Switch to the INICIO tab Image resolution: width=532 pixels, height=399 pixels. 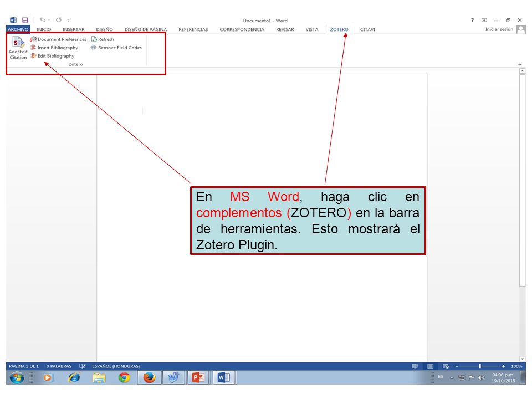tap(44, 29)
